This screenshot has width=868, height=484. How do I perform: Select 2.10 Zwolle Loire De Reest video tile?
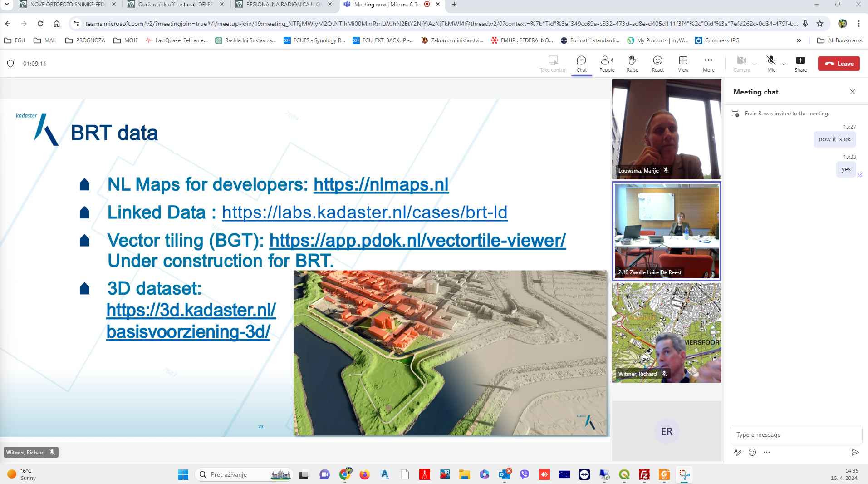click(x=667, y=231)
